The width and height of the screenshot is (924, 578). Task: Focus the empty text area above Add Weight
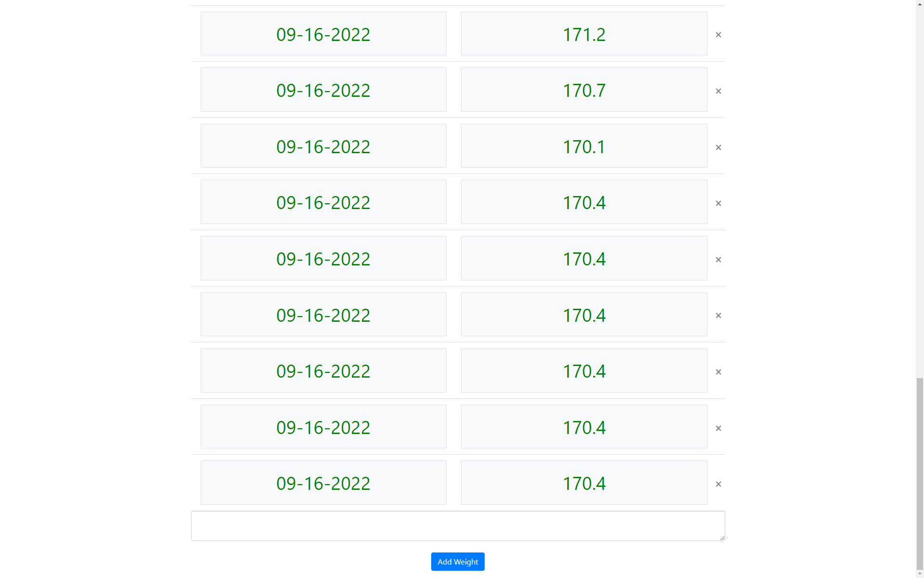point(458,526)
